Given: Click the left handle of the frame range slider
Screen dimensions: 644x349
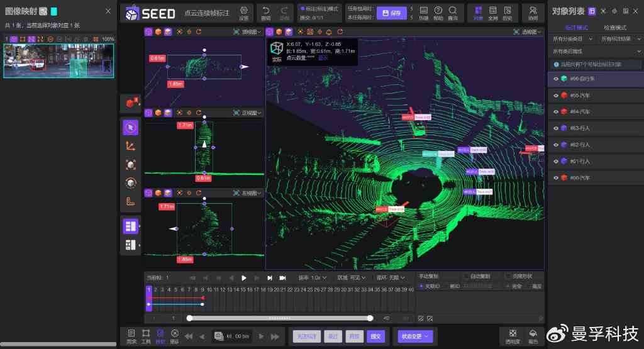Looking at the screenshot, I should (x=189, y=318).
